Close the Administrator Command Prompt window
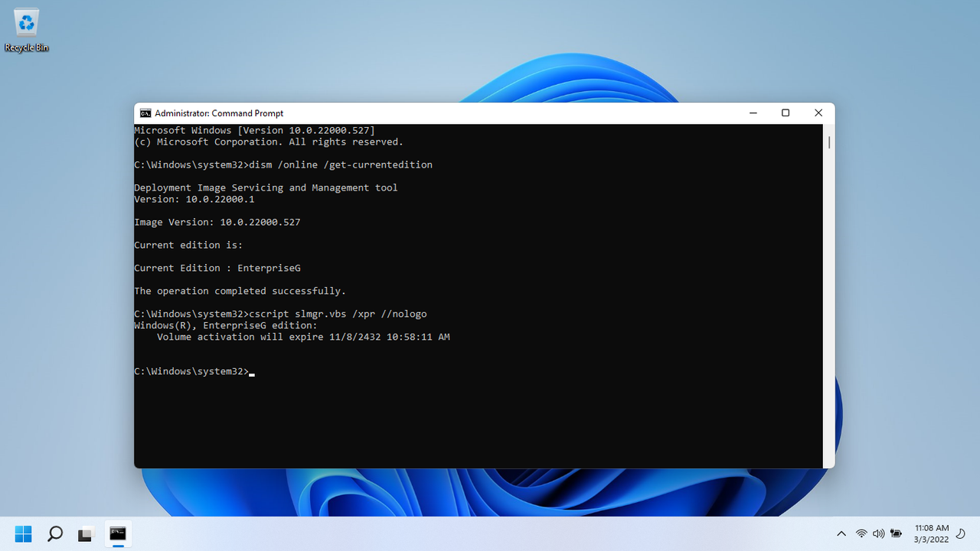This screenshot has width=980, height=551. (x=818, y=113)
